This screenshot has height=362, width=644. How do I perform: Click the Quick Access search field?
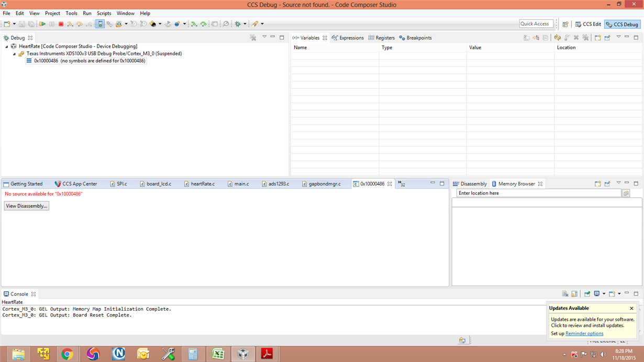536,24
